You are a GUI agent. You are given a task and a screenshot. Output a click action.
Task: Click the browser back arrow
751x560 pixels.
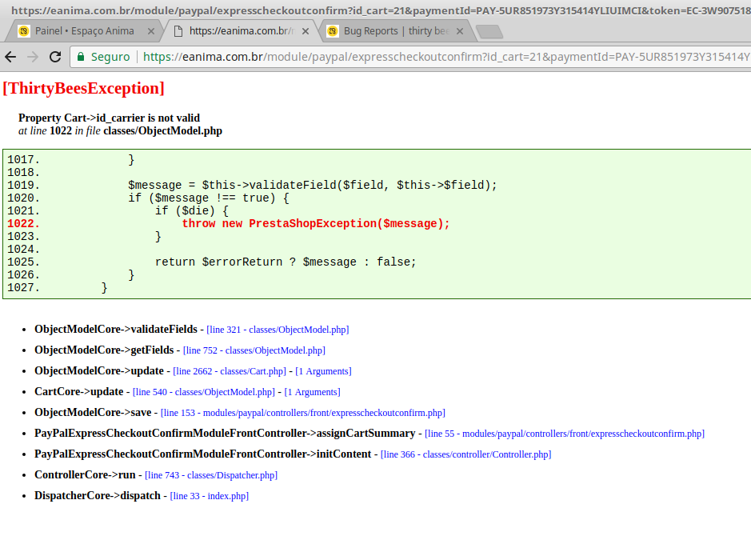tap(11, 57)
